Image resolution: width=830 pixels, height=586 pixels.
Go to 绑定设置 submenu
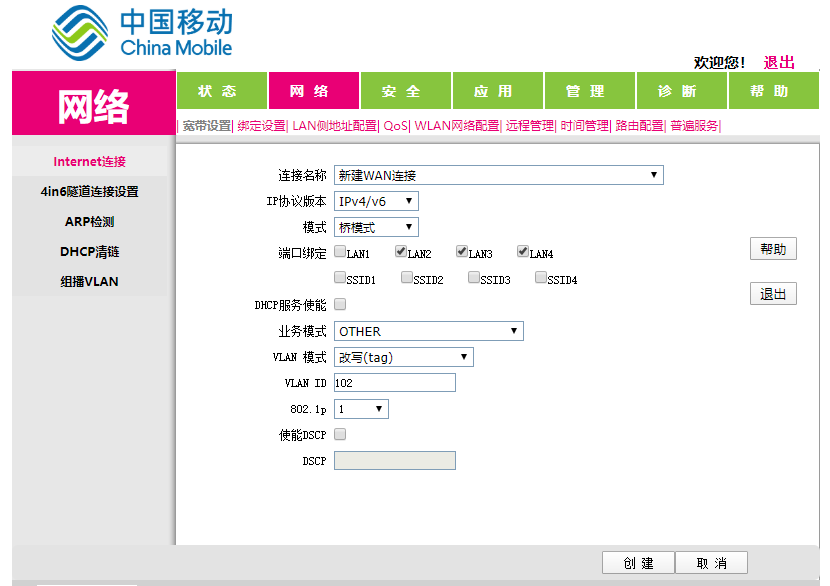tap(261, 126)
